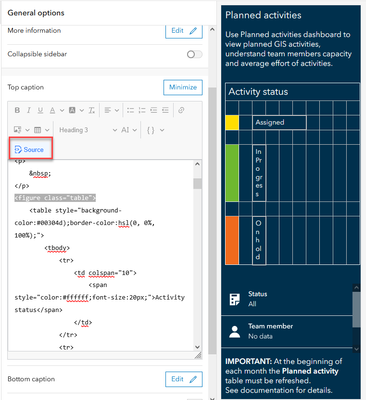This screenshot has width=366, height=400.
Task: Open the Heading 3 style dropdown
Action: click(88, 130)
